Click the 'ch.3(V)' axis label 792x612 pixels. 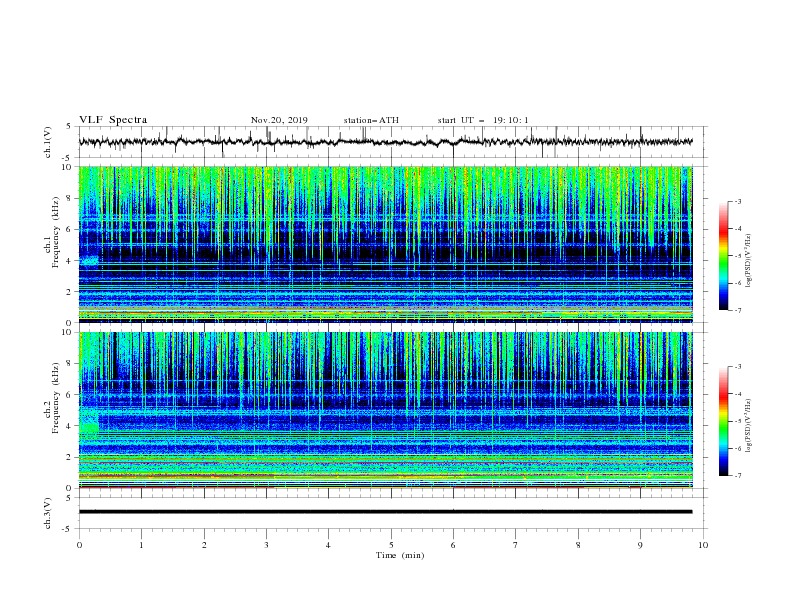click(x=48, y=513)
